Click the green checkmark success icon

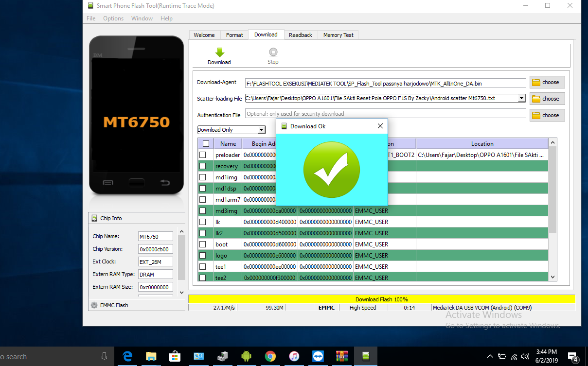click(332, 170)
